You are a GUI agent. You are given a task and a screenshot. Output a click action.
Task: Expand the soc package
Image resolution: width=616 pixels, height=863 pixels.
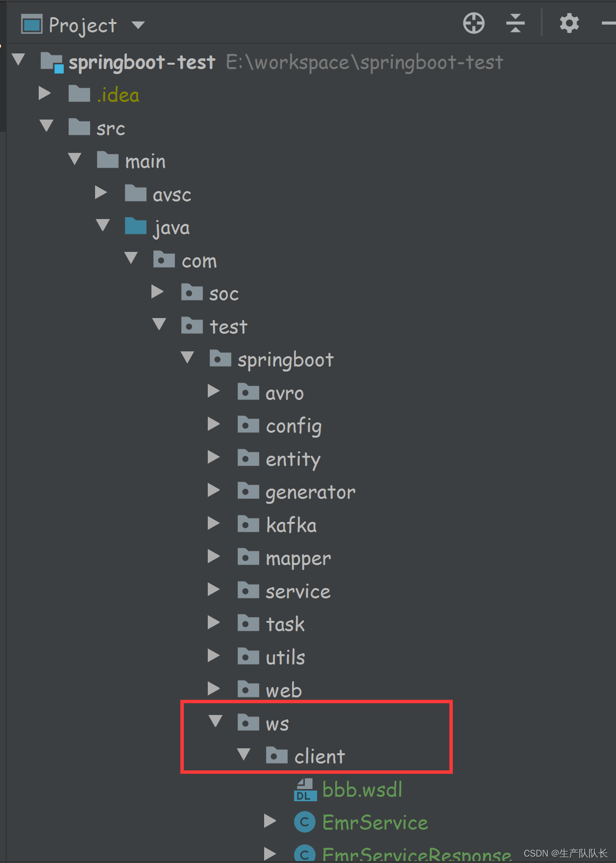point(158,292)
